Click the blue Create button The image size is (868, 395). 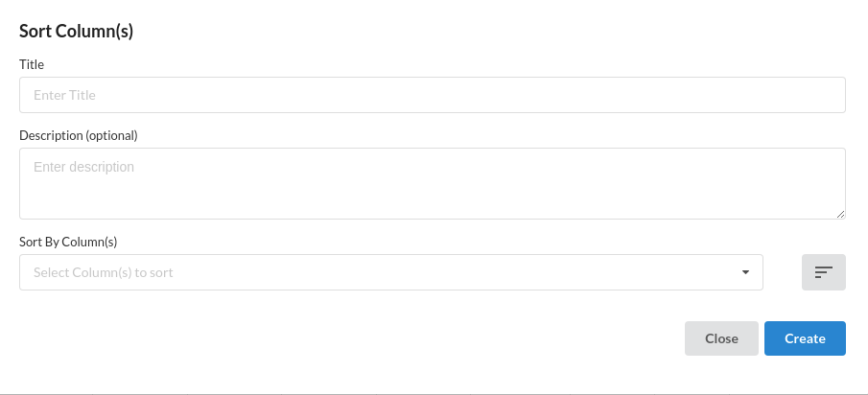[x=805, y=338]
